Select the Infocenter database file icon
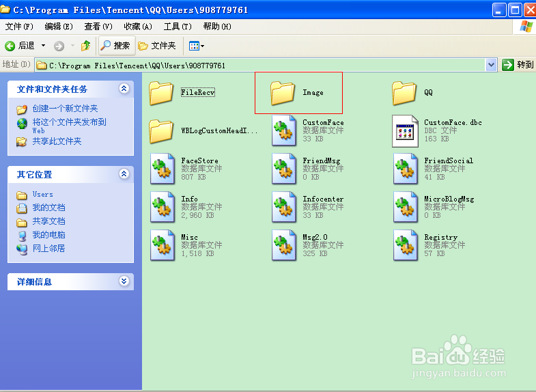Viewport: 536px width, 392px height. (284, 207)
